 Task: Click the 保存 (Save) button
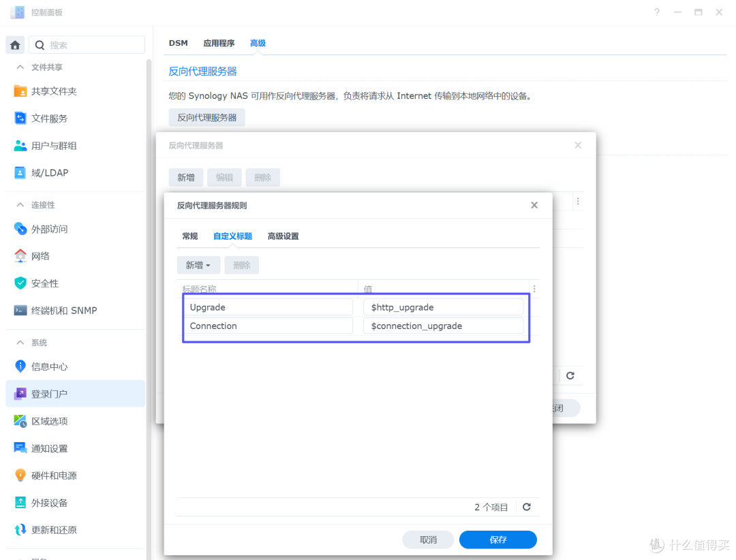[x=497, y=539]
